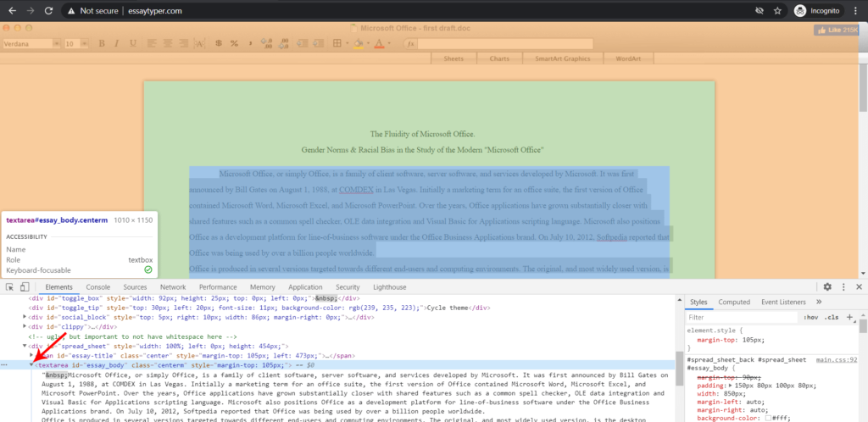Close the DevTools panel
868x422 pixels.
pos(860,287)
